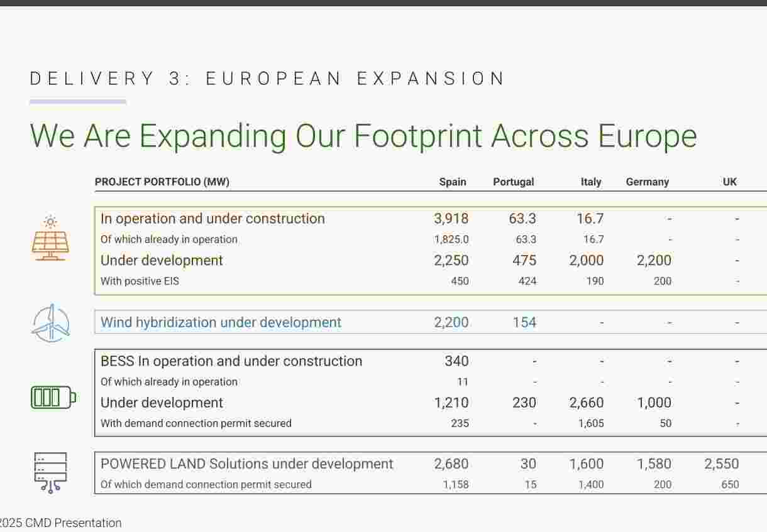Click 'BESS In operation and under construction' label
767x532 pixels.
point(231,361)
